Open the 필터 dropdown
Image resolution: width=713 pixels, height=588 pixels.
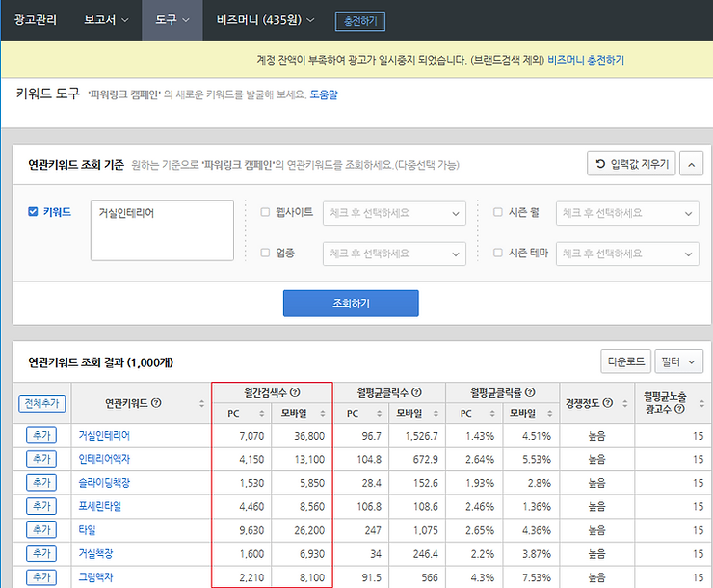pyautogui.click(x=679, y=362)
